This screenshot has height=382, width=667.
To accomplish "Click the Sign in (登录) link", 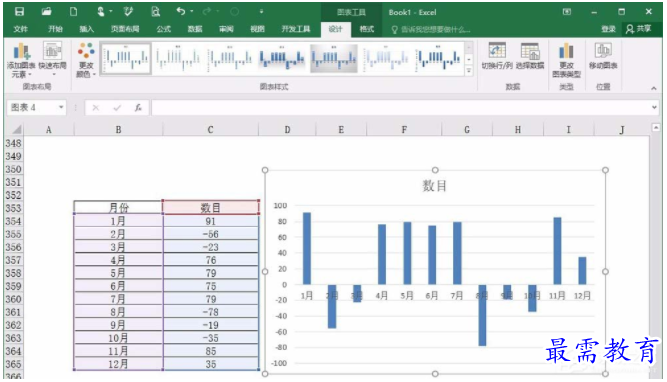I will point(608,29).
